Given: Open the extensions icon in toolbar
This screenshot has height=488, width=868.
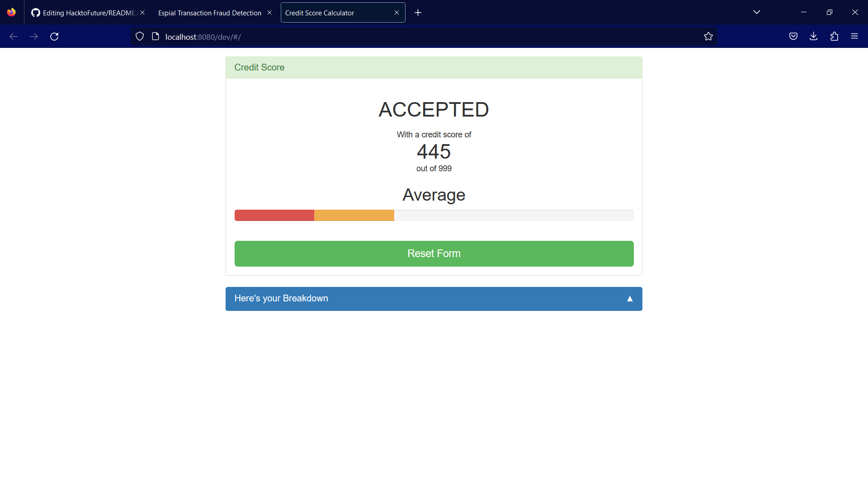Looking at the screenshot, I should tap(835, 36).
